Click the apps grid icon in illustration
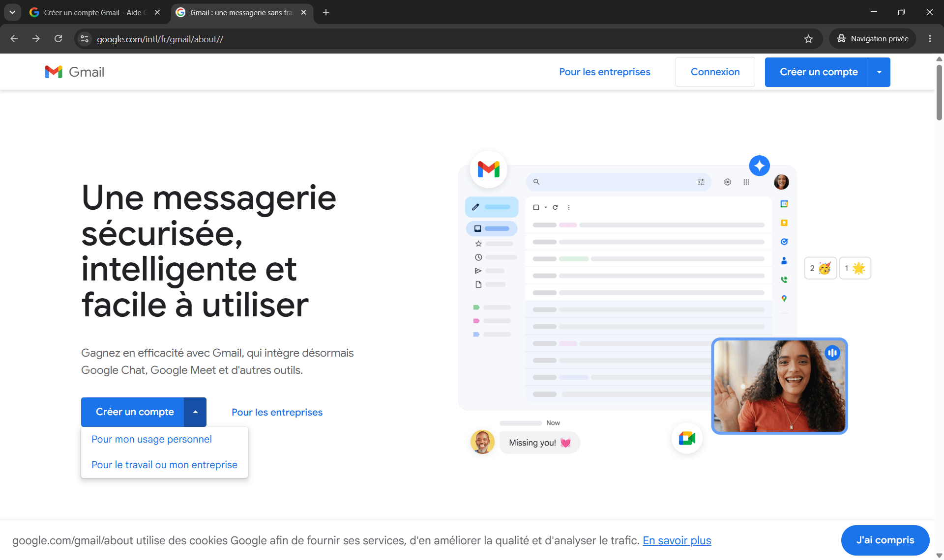This screenshot has height=560, width=944. 746,182
